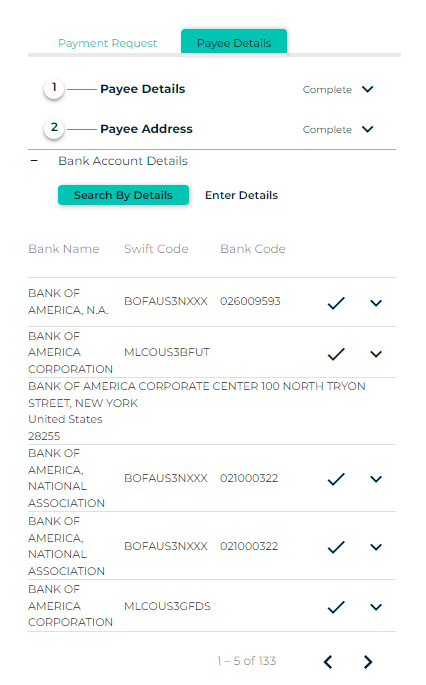
Task: Go to the next page of bank results
Action: pos(368,662)
